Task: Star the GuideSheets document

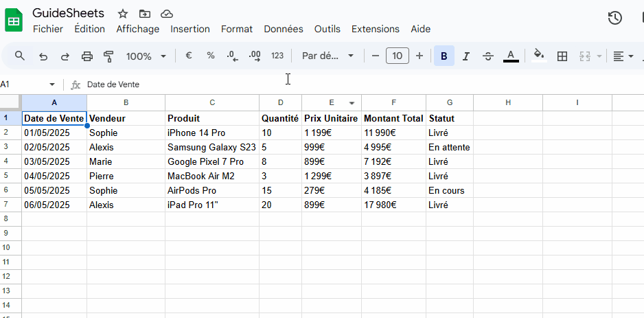Action: [122, 14]
